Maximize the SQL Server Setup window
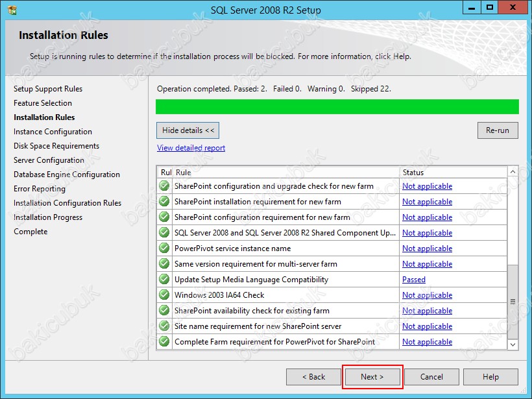Screen dimensions: 532x399 tap(490, 8)
